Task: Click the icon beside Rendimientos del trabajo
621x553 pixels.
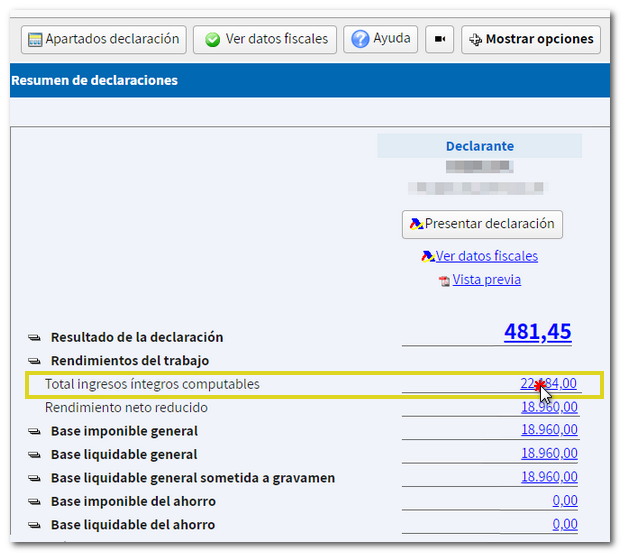Action: (33, 361)
